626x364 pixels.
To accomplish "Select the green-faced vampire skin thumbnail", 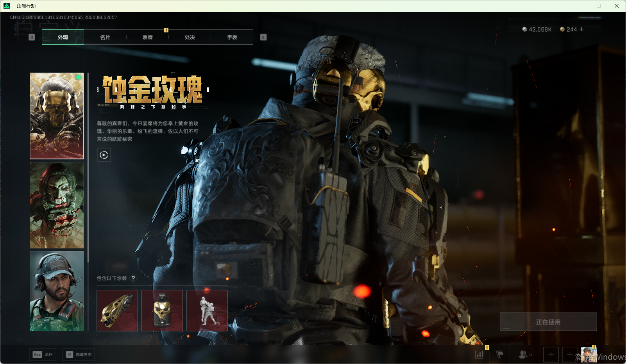I will click(x=57, y=205).
